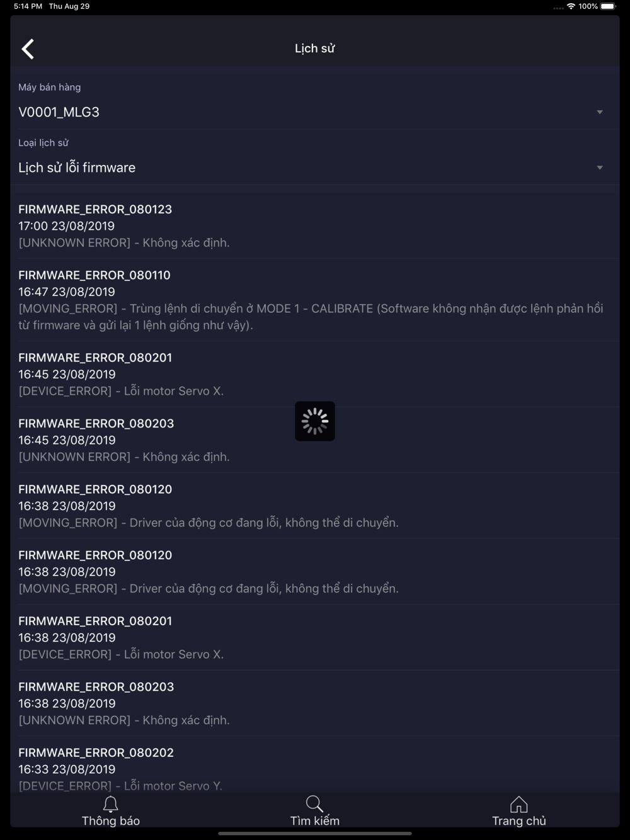Open the FIRMWARE_ERROR_080123 entry
Viewport: 630px width, 840px height.
(x=314, y=225)
